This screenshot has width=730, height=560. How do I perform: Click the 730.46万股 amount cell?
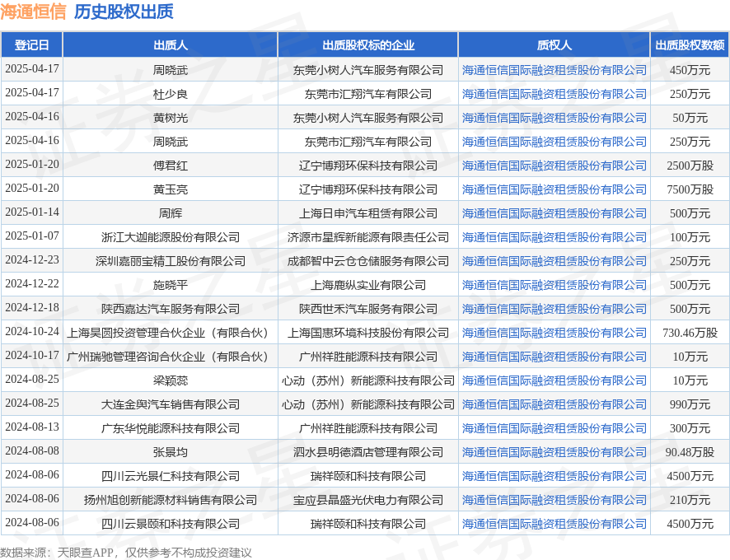pyautogui.click(x=690, y=333)
